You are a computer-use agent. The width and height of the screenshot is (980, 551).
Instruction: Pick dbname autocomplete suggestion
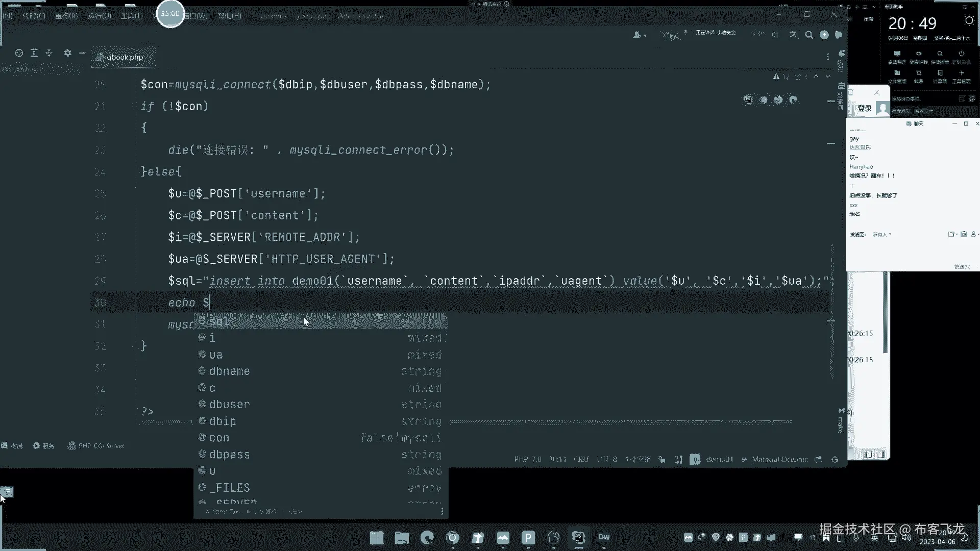click(x=229, y=371)
